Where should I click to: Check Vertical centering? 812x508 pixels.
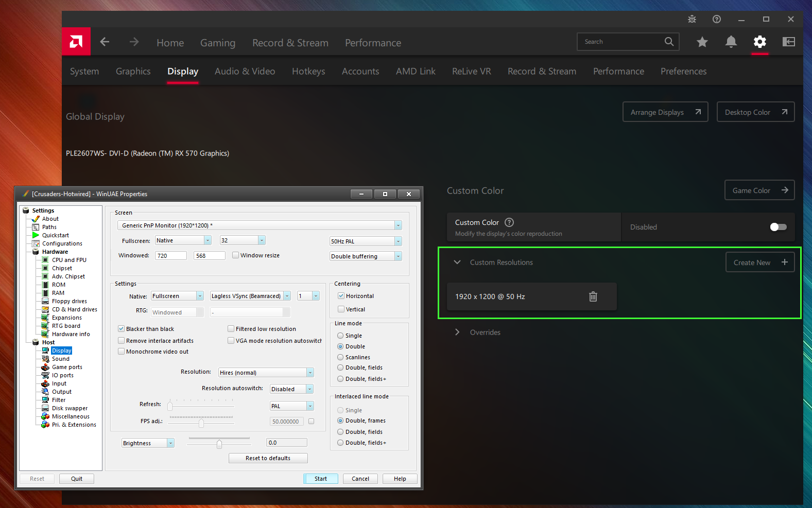click(x=341, y=309)
